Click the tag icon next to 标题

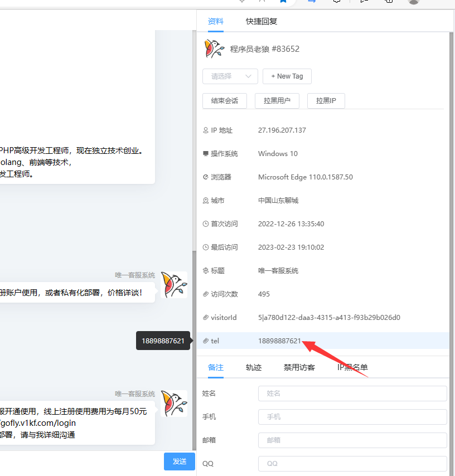206,270
